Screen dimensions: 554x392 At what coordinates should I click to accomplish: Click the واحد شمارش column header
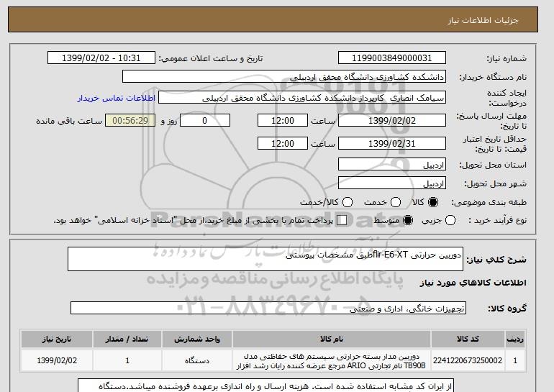tap(197, 339)
